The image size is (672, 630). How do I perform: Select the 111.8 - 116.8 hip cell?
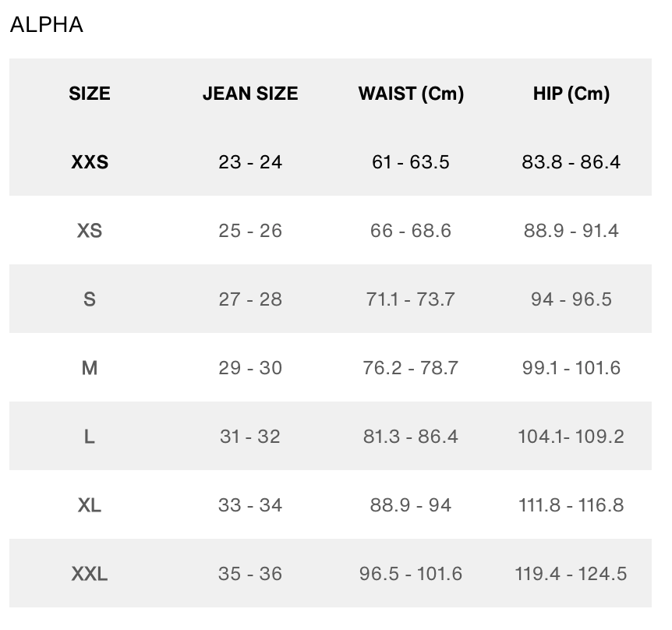click(x=571, y=505)
